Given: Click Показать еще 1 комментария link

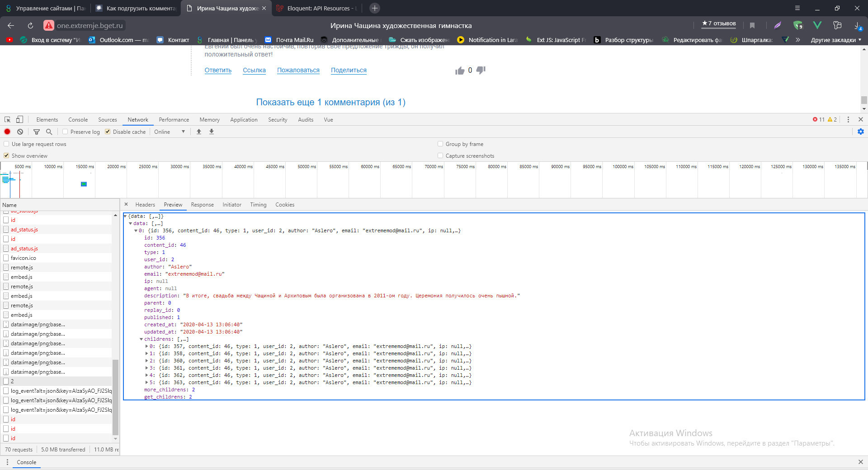Looking at the screenshot, I should click(x=330, y=102).
